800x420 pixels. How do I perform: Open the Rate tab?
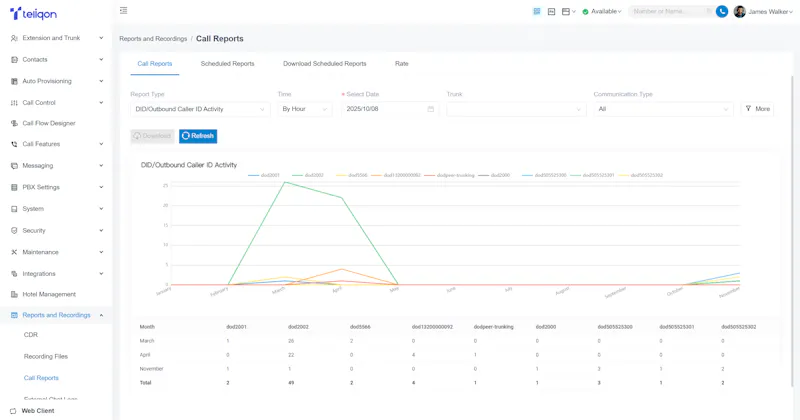[x=402, y=64]
